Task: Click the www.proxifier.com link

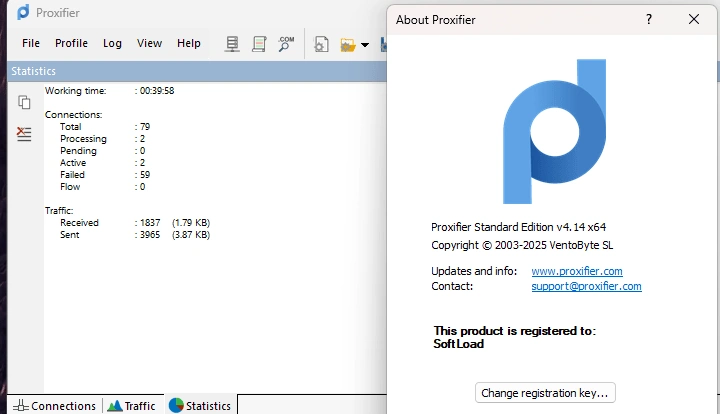Action: (577, 271)
